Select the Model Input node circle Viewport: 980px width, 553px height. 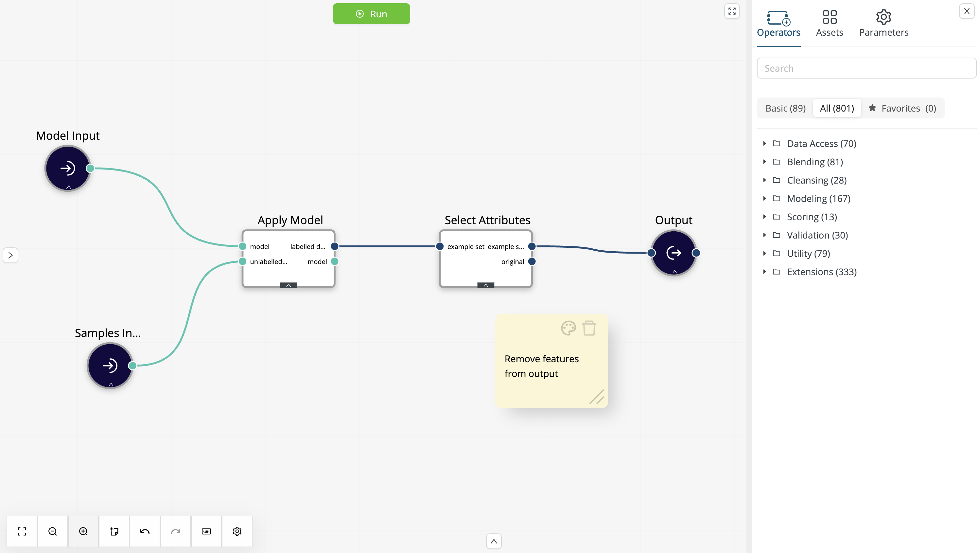coord(68,168)
